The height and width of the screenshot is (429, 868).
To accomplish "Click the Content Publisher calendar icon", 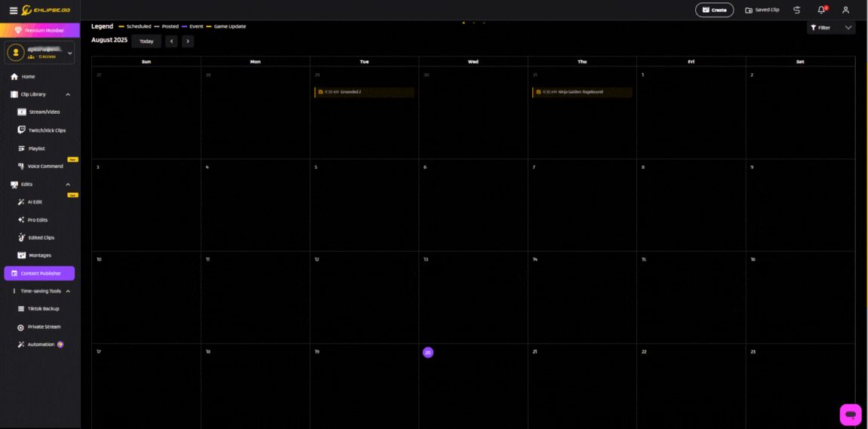I will click(x=14, y=274).
